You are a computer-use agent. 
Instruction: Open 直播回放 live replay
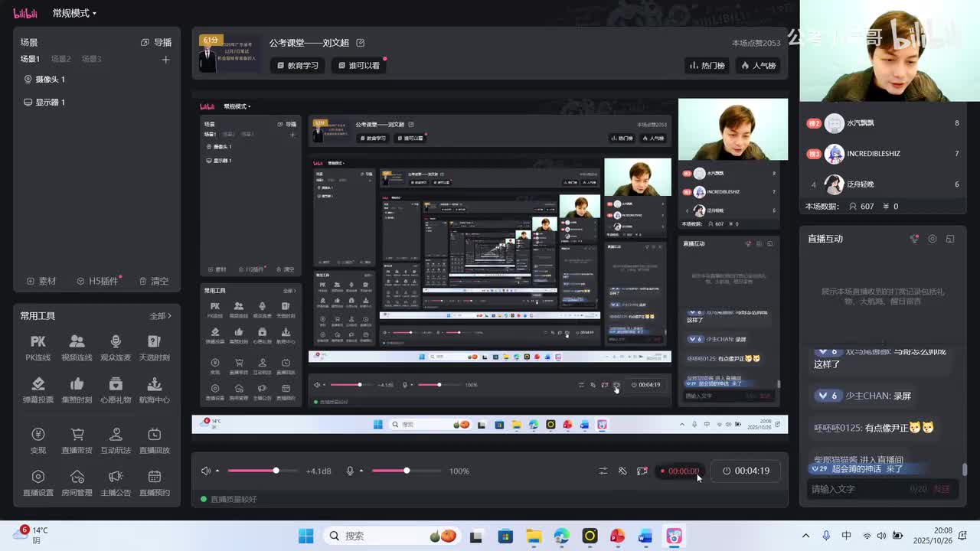[155, 441]
